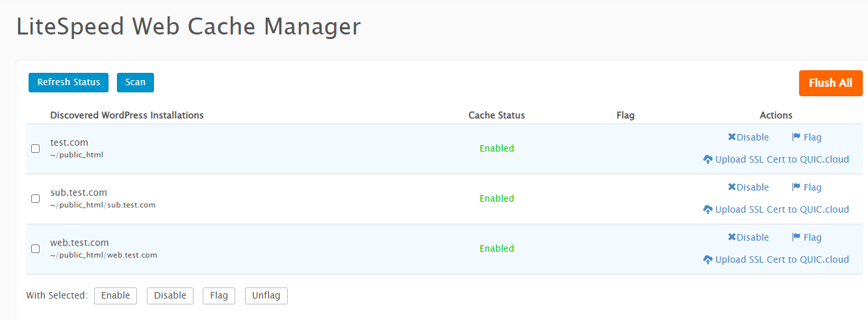Screen dimensions: 868x320
Task: Click the cloud upload icon for test.com
Action: (708, 159)
